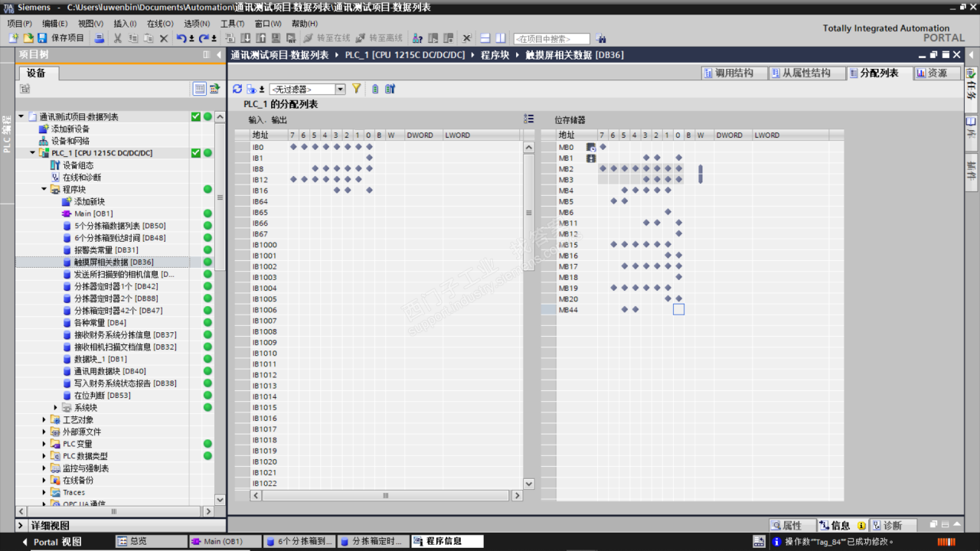Click the view options icon beside 输入, 输出
The width and height of the screenshot is (980, 551).
click(x=529, y=119)
